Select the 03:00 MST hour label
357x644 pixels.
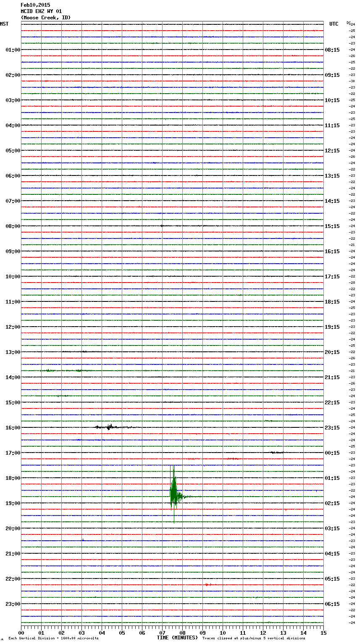pyautogui.click(x=13, y=100)
